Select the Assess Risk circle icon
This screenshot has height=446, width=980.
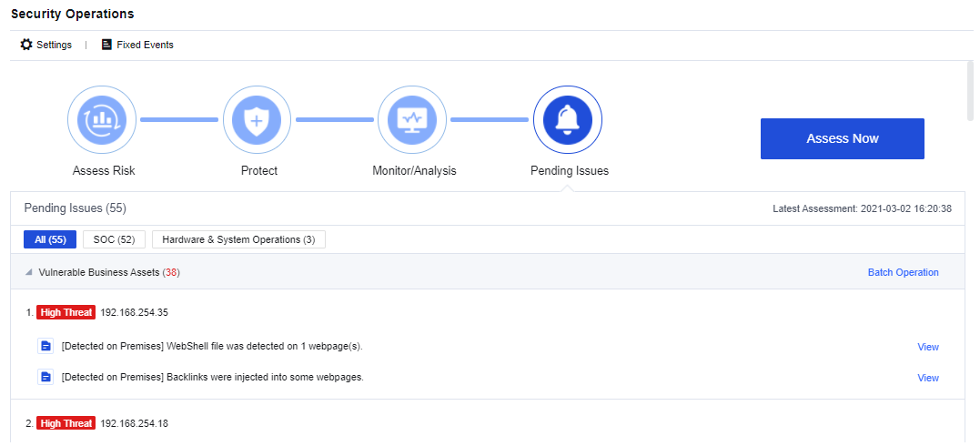click(103, 120)
